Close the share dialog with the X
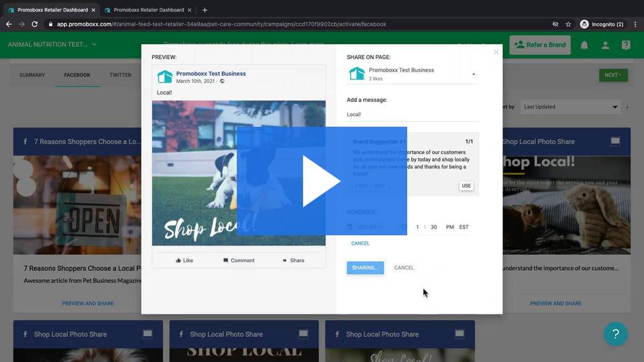644x362 pixels. pos(496,52)
